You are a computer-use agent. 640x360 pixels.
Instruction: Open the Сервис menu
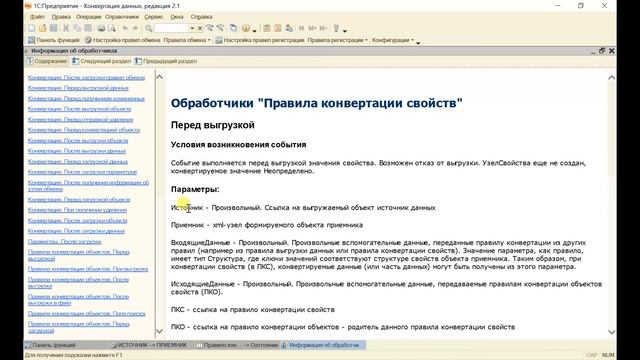(x=154, y=17)
